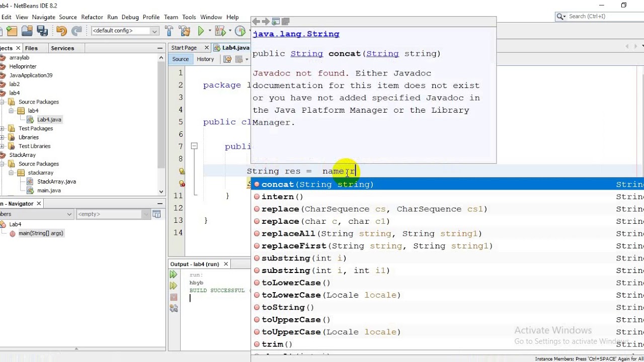
Task: Switch to the Start Page tab
Action: (184, 48)
